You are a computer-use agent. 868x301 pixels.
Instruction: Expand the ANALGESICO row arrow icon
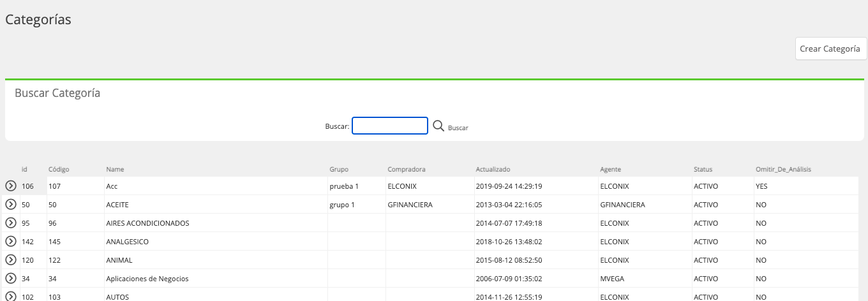pos(11,242)
